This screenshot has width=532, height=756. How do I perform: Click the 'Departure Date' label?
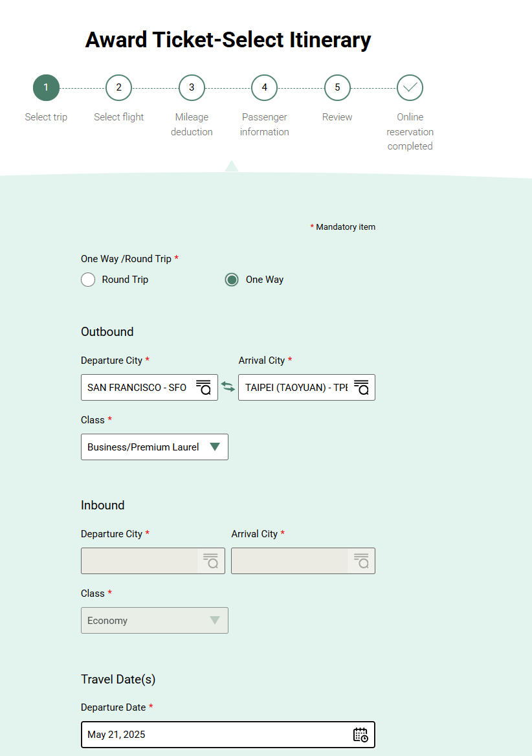coord(113,707)
